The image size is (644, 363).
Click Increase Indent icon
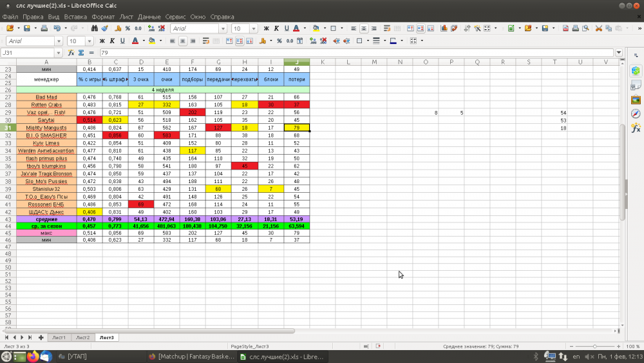point(336,41)
